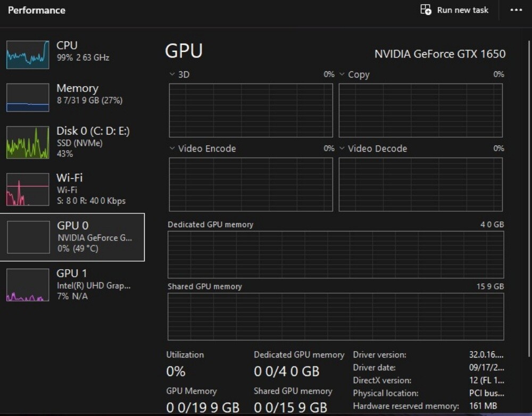Click the Physical location value PCI bus...
This screenshot has width=532, height=416.
[487, 393]
